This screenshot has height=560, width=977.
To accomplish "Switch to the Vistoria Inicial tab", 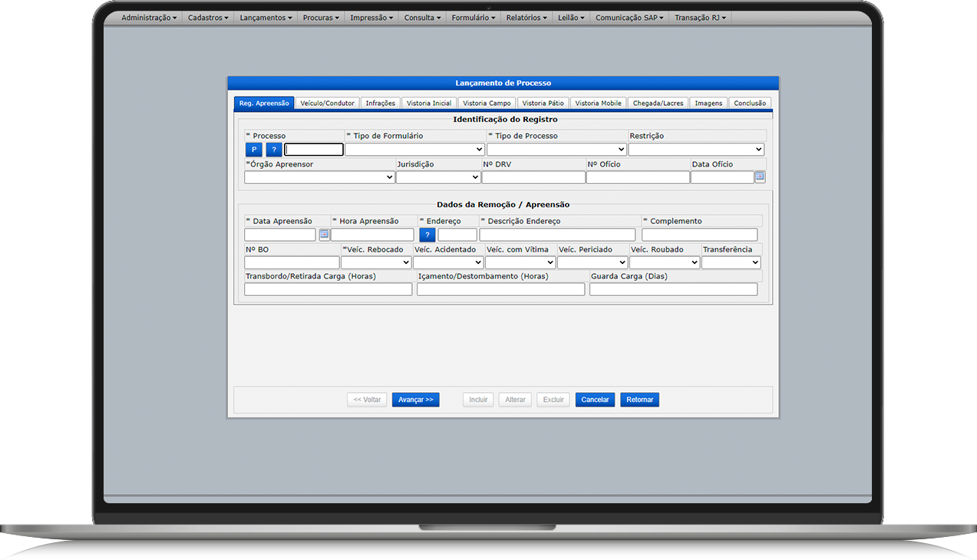I will click(x=429, y=103).
